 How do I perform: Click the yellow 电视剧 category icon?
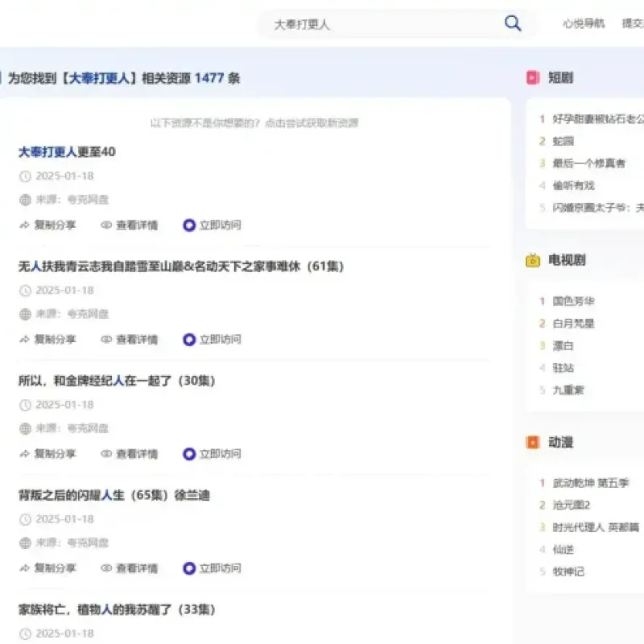click(x=533, y=260)
